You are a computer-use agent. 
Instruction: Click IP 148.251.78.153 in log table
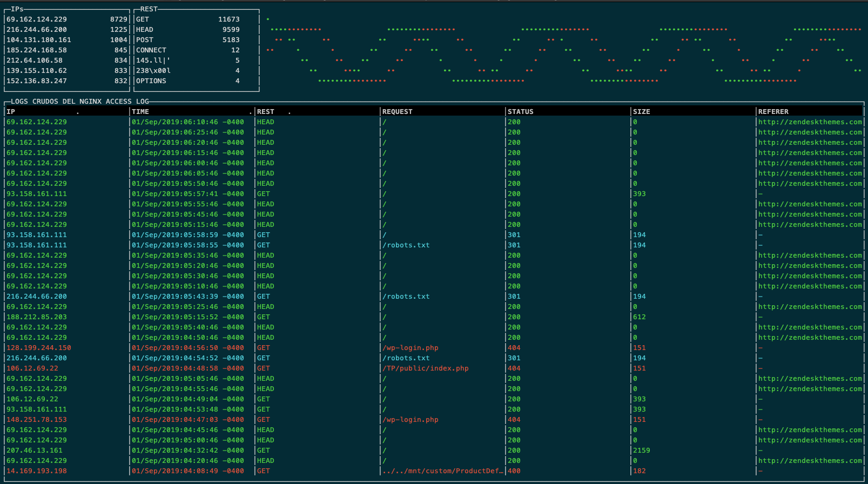[37, 419]
